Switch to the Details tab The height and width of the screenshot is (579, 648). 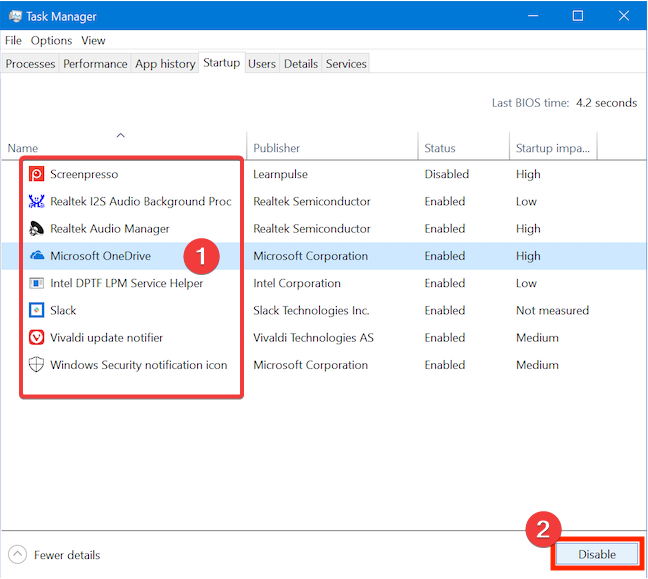pos(301,64)
